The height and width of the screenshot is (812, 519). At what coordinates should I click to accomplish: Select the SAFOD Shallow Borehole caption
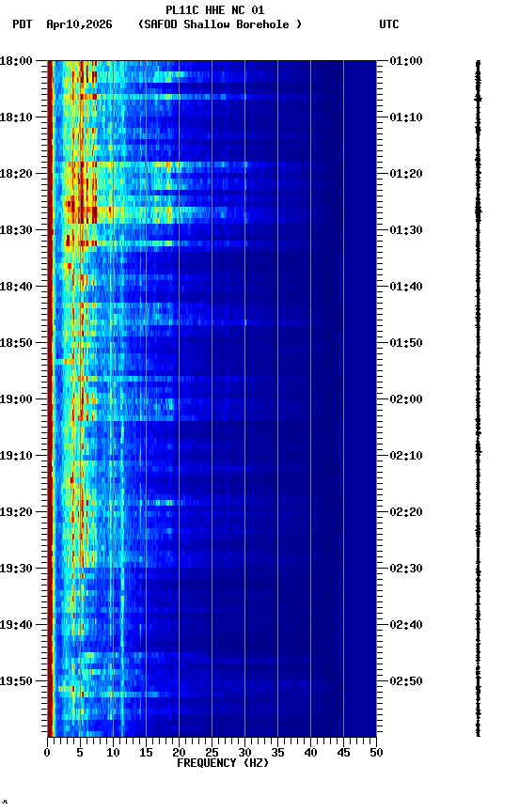pyautogui.click(x=220, y=24)
